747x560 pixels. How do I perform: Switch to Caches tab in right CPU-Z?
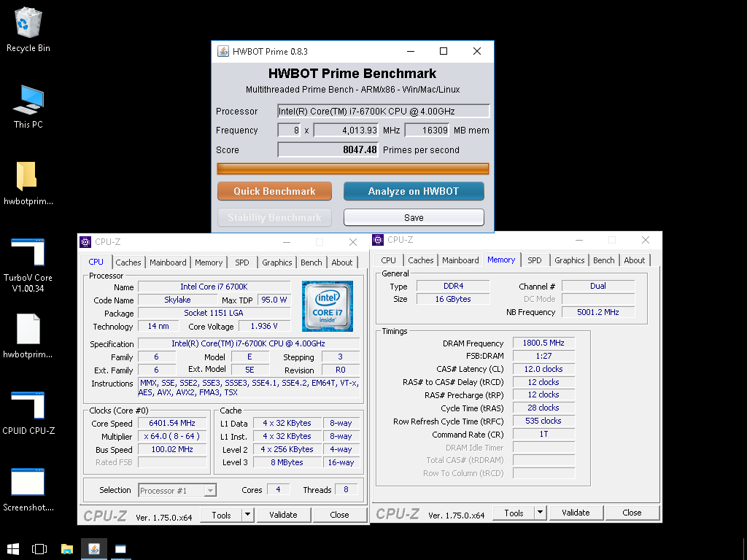pyautogui.click(x=421, y=260)
